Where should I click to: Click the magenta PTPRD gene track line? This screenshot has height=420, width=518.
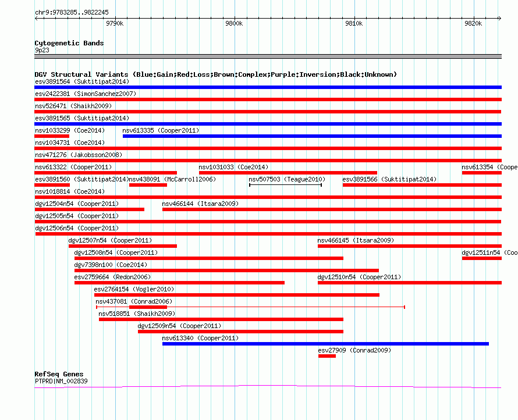[x=268, y=386]
